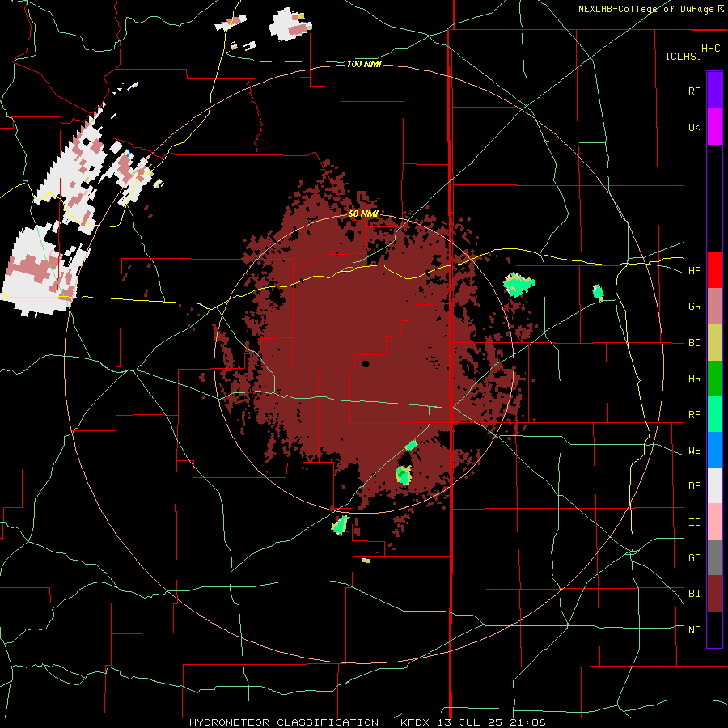Click the black radar site dot at center
Screen dimensions: 728x728
click(x=366, y=363)
